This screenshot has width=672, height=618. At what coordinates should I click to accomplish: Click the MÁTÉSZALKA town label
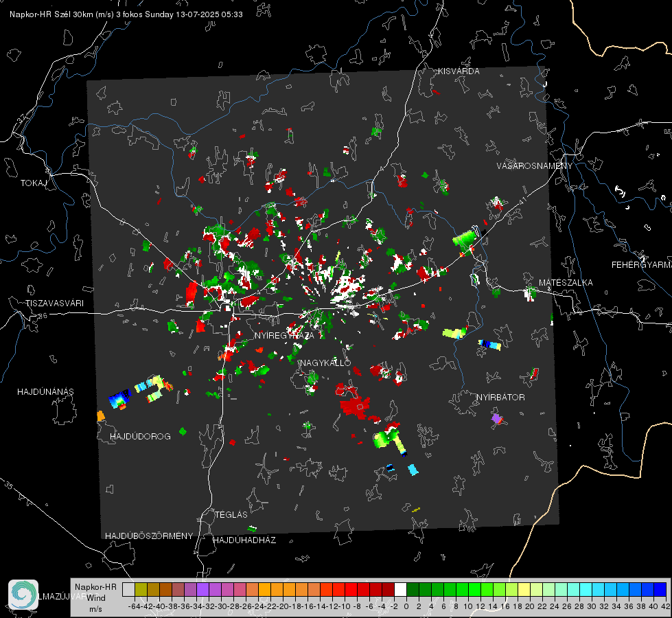point(566,283)
